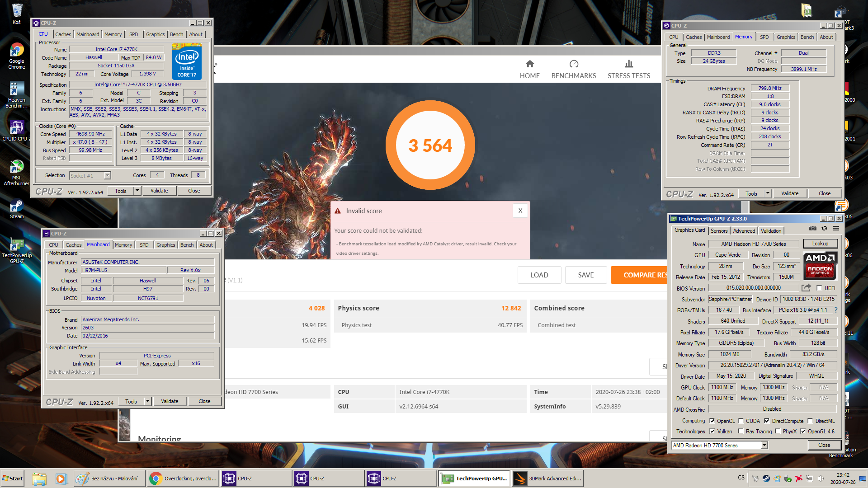
Task: Click the Physics score value 12 842
Action: click(x=511, y=308)
